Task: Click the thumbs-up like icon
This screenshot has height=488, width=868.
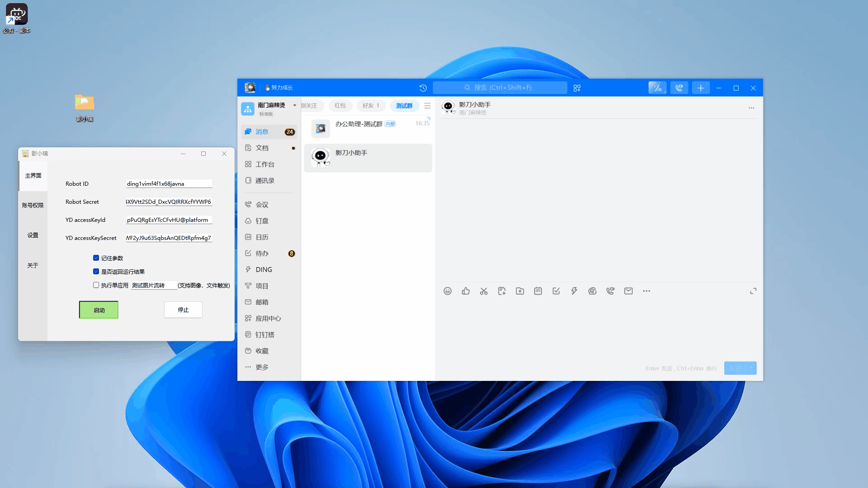Action: (x=466, y=291)
